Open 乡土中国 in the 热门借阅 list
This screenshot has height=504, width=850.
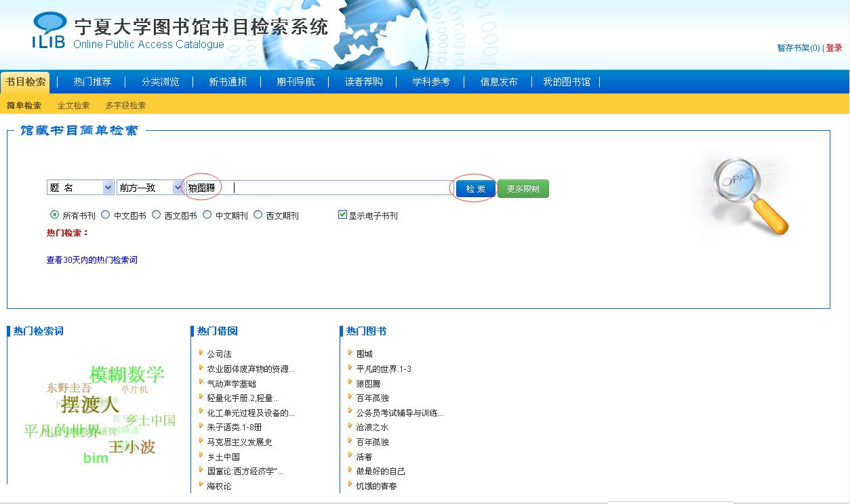coord(223,457)
